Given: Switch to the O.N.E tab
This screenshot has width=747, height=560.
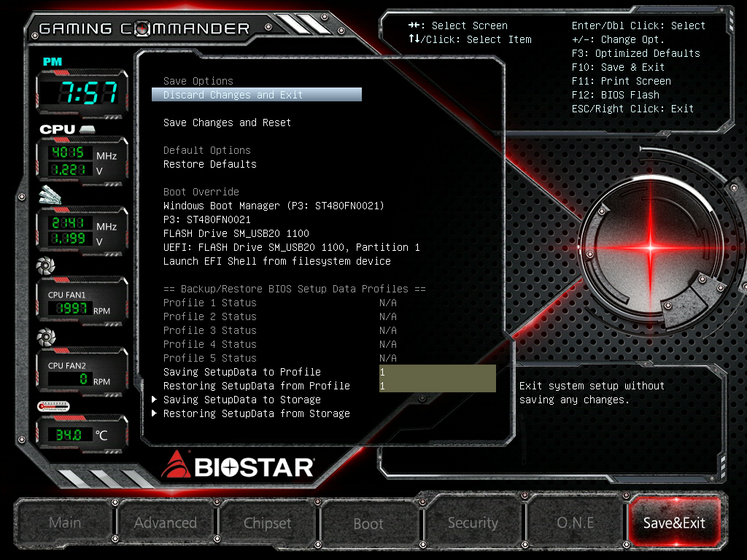Looking at the screenshot, I should tap(575, 523).
